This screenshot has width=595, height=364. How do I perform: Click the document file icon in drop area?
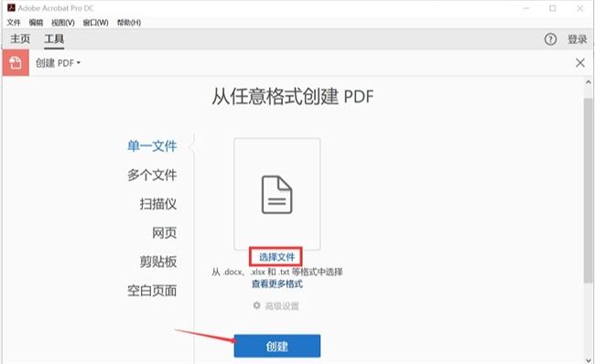click(277, 195)
